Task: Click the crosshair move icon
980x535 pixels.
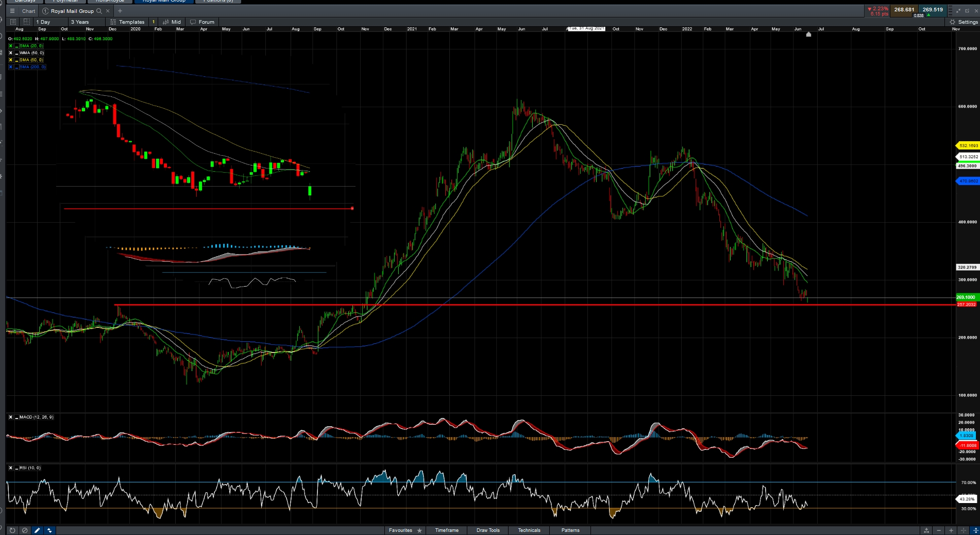Action: [x=964, y=530]
